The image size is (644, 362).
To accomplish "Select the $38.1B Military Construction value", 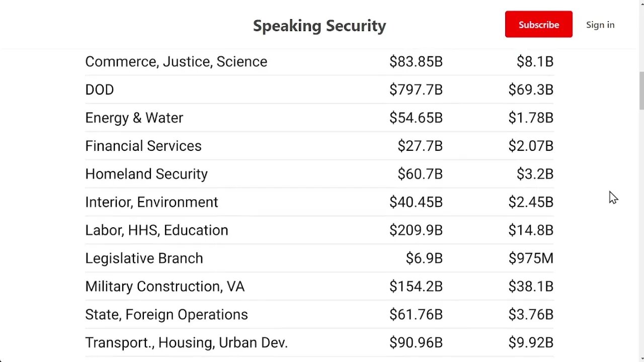I will point(530,287).
